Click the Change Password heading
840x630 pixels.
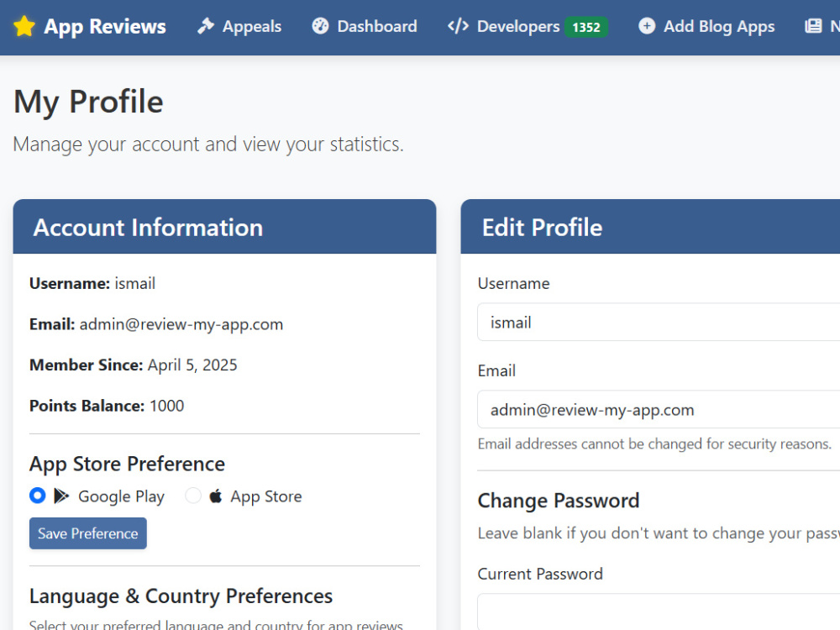(559, 501)
